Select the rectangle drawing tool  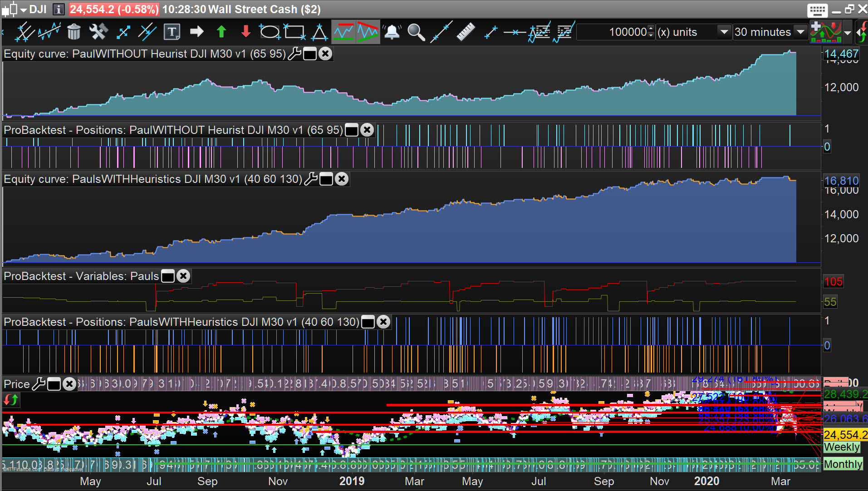294,32
